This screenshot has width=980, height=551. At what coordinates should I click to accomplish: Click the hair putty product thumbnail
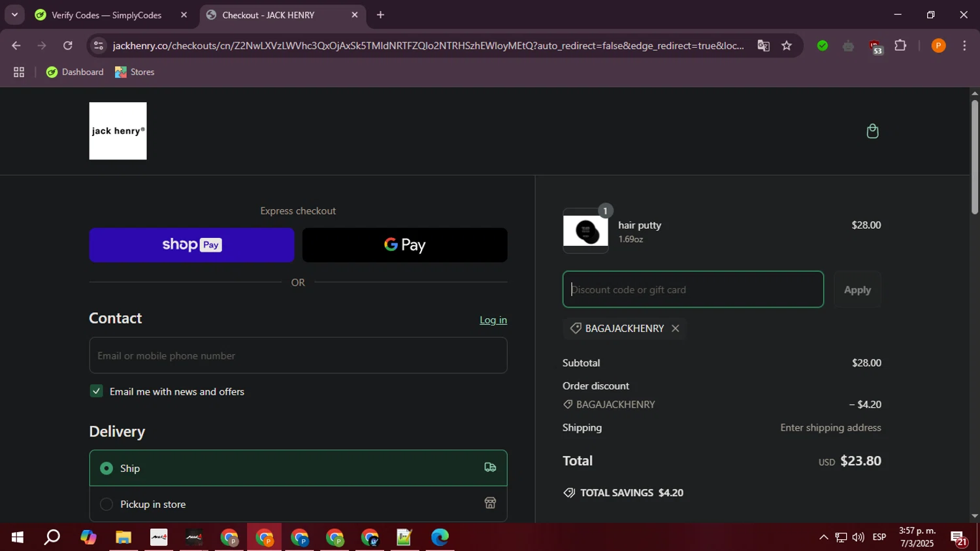(585, 231)
